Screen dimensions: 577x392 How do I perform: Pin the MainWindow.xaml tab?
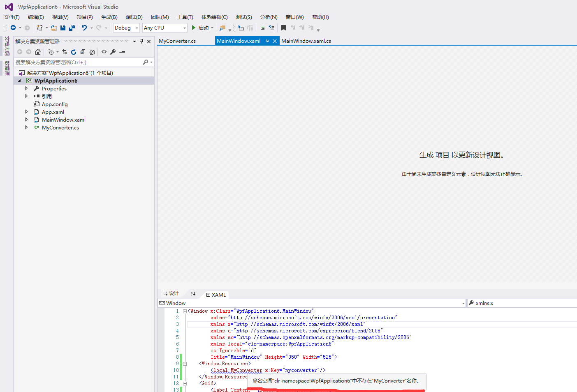[x=267, y=41]
